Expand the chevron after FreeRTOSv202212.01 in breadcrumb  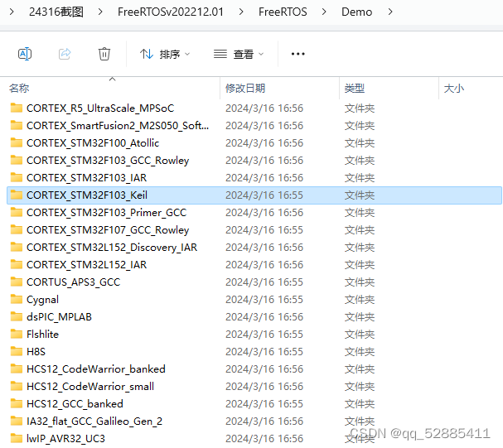pyautogui.click(x=241, y=12)
